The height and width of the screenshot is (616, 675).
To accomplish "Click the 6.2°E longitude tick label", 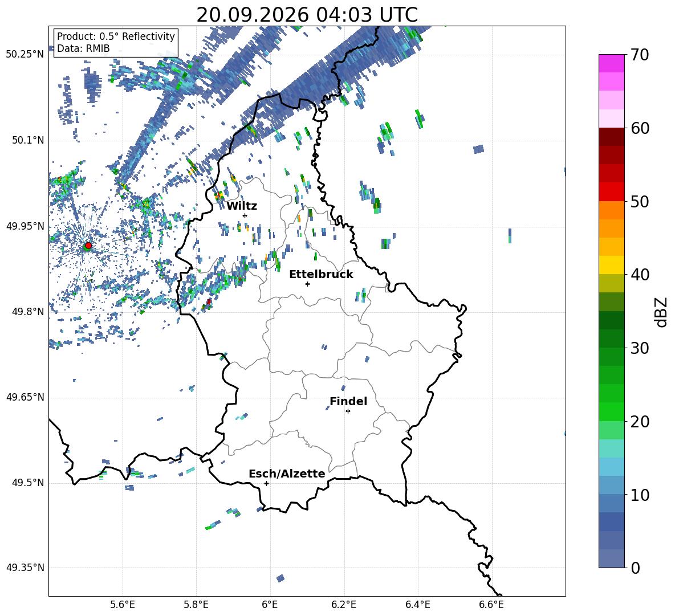I will click(x=344, y=605).
